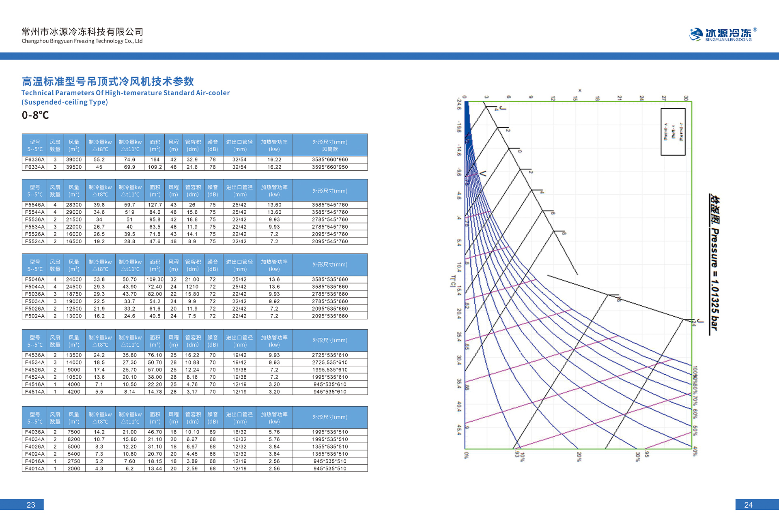This screenshot has width=779, height=532.
Task: Click the heading 高温标准型号吊顶式冷风机技术参数
Action: coord(108,82)
